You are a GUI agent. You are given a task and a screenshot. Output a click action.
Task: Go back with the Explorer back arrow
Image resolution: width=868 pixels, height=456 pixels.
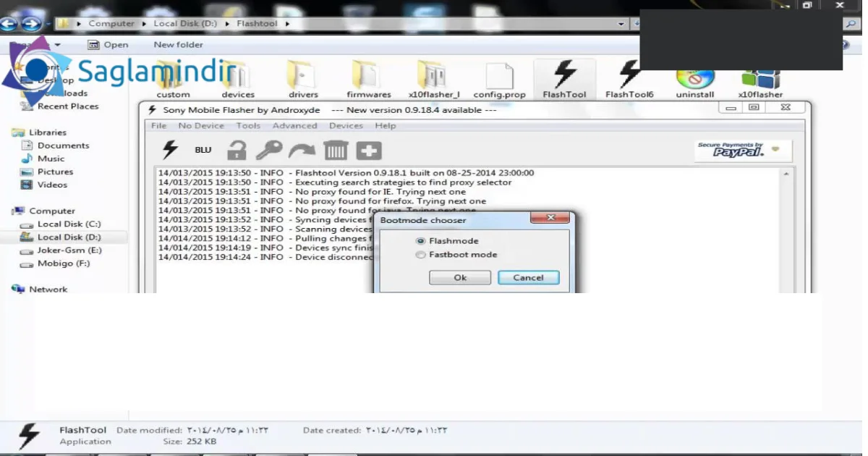(x=9, y=24)
